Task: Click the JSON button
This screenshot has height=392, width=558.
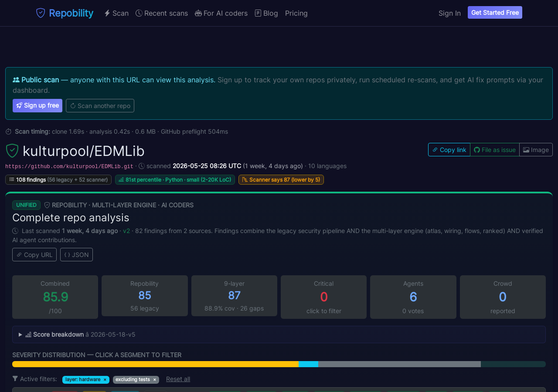Action: click(76, 254)
